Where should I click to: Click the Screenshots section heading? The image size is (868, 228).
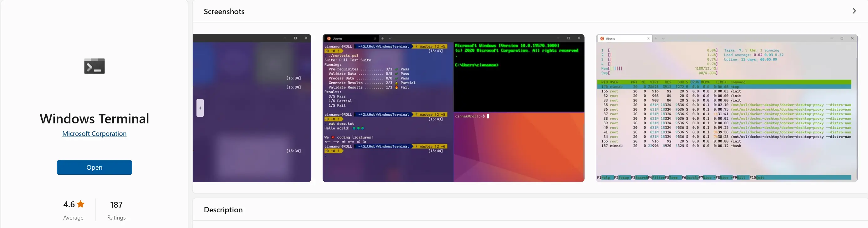pyautogui.click(x=224, y=12)
